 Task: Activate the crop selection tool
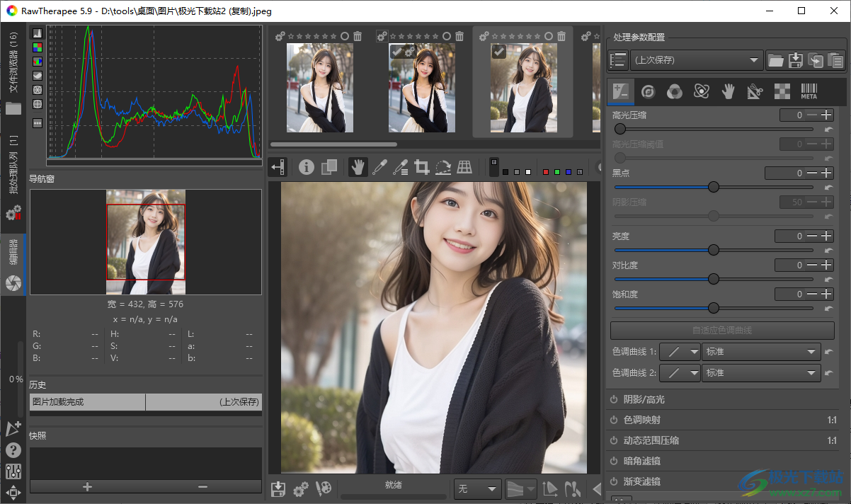click(422, 167)
